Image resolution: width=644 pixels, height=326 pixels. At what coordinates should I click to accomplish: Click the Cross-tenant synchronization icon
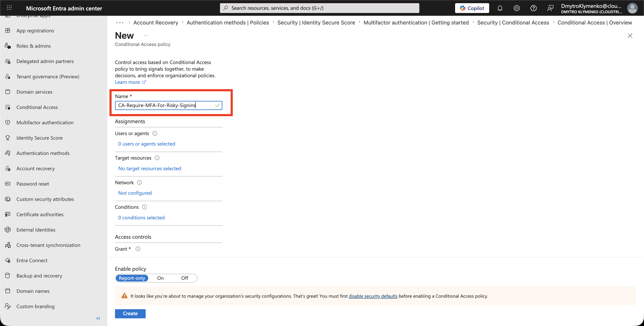[x=8, y=245]
